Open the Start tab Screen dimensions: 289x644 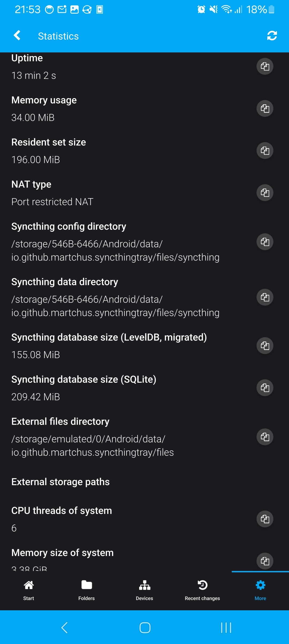29,590
